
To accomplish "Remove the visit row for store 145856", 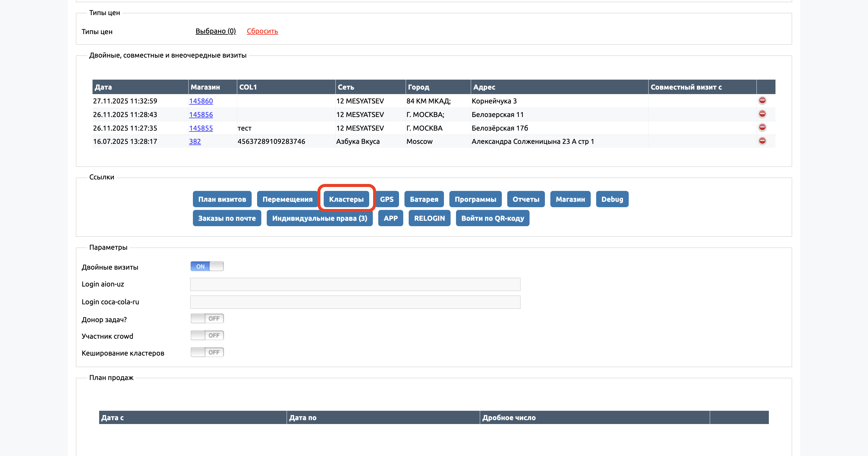I will pos(762,114).
